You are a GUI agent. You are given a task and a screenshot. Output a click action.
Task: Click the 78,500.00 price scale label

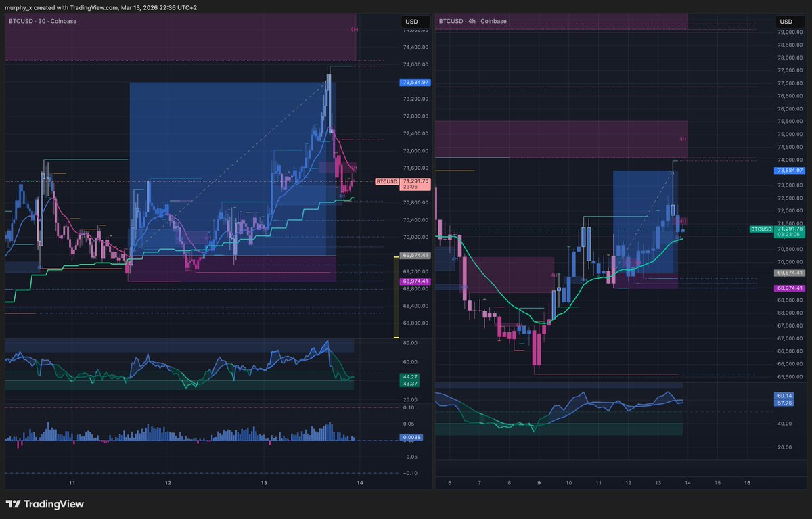pos(789,45)
